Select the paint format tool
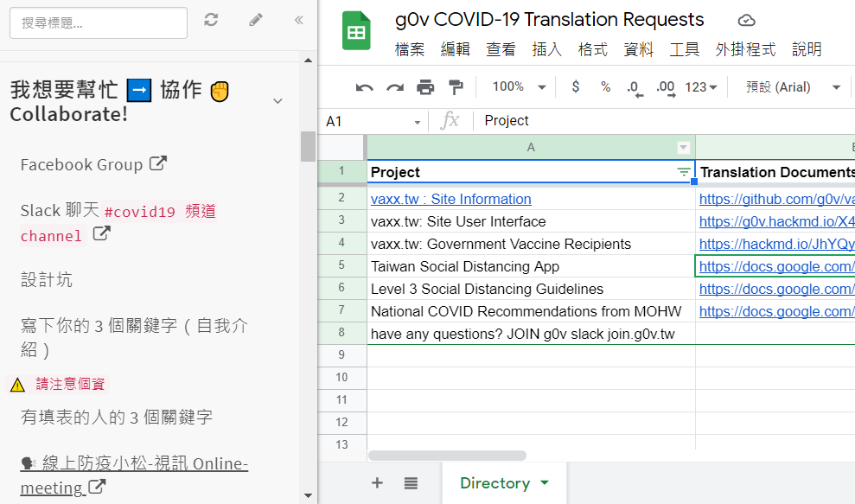The height and width of the screenshot is (504, 855). pos(456,87)
